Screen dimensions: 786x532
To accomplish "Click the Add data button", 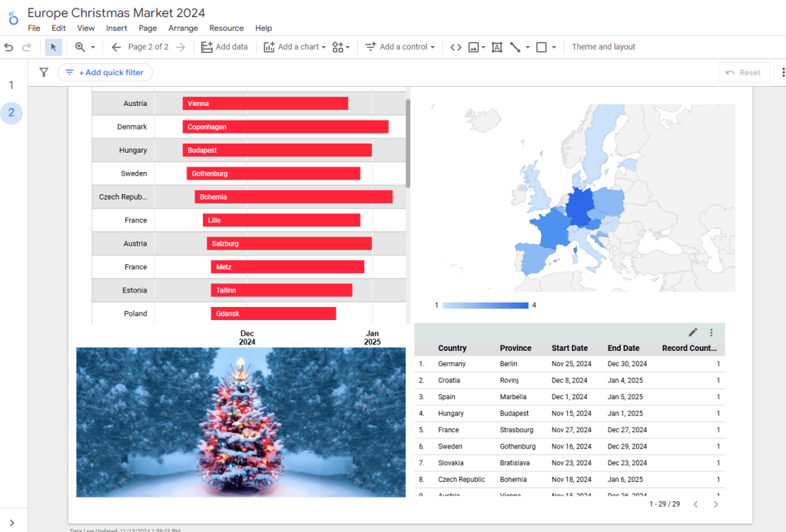I will [x=224, y=47].
